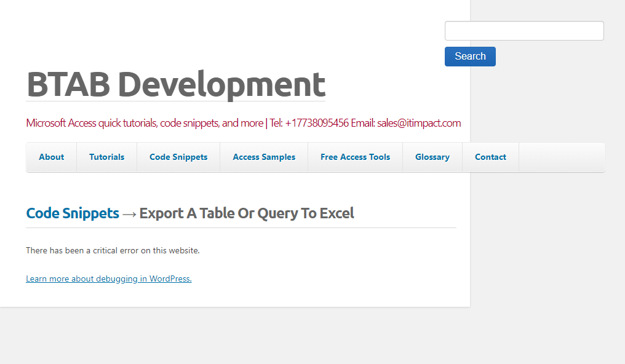The height and width of the screenshot is (364, 625).
Task: Open the Glossary menu item
Action: 432,157
